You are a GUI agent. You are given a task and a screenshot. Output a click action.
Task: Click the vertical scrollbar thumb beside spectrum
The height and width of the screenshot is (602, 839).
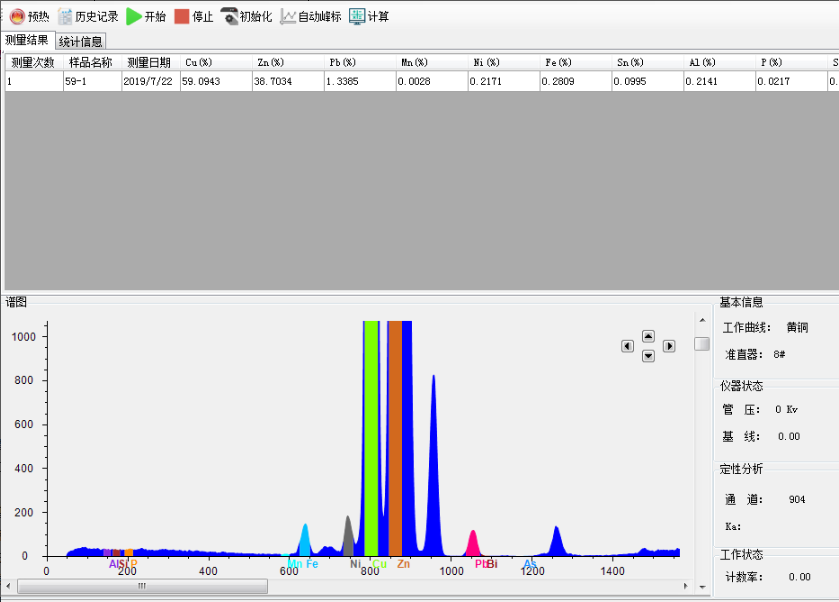click(x=702, y=344)
